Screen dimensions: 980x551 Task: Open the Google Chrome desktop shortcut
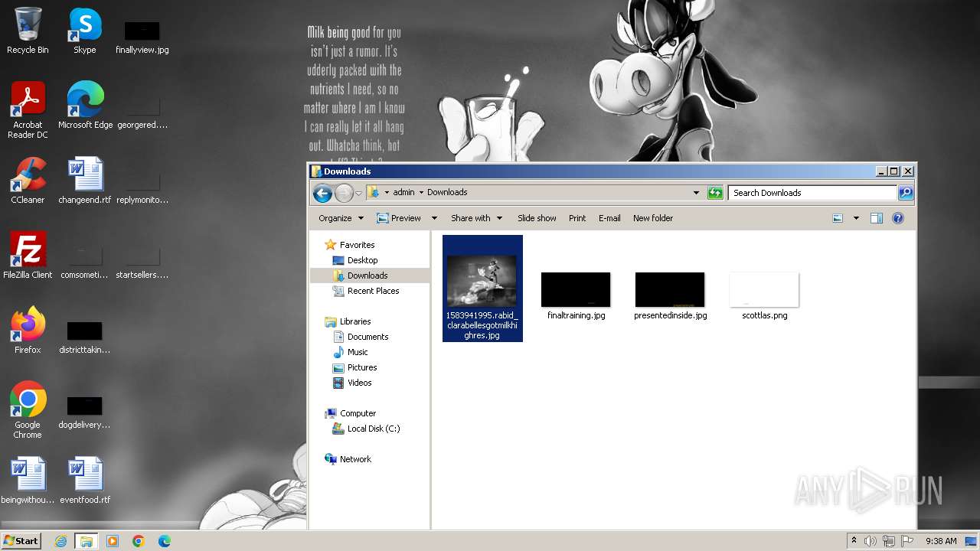coord(28,410)
